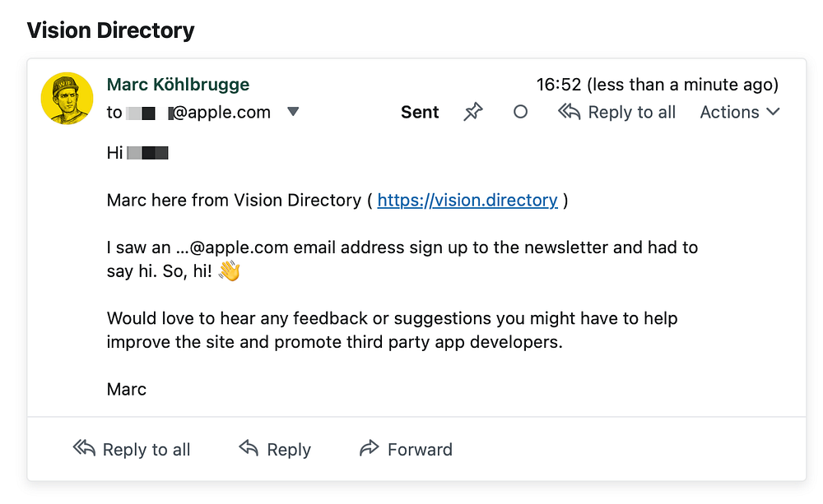Open the Actions dropdown menu
Image resolution: width=823 pixels, height=504 pixels.
(729, 113)
